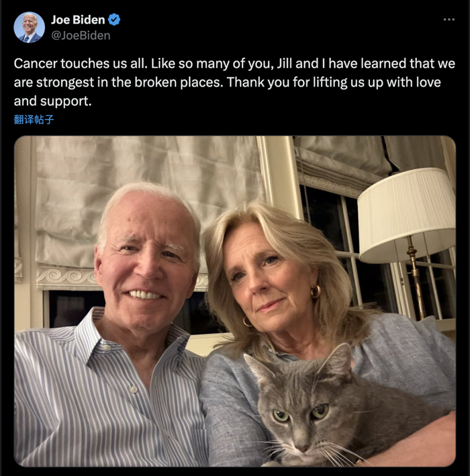Click the words "and support." ending the post
470x476 pixels.
tap(51, 102)
